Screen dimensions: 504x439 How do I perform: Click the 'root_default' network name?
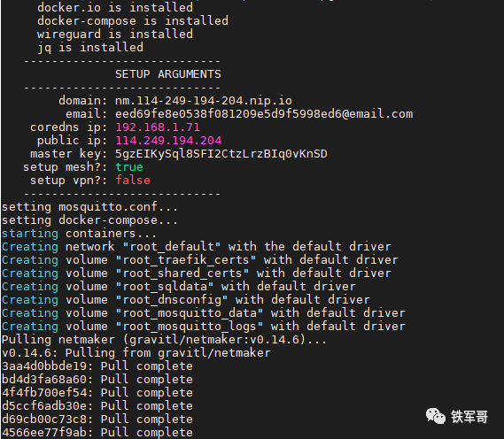click(x=172, y=247)
